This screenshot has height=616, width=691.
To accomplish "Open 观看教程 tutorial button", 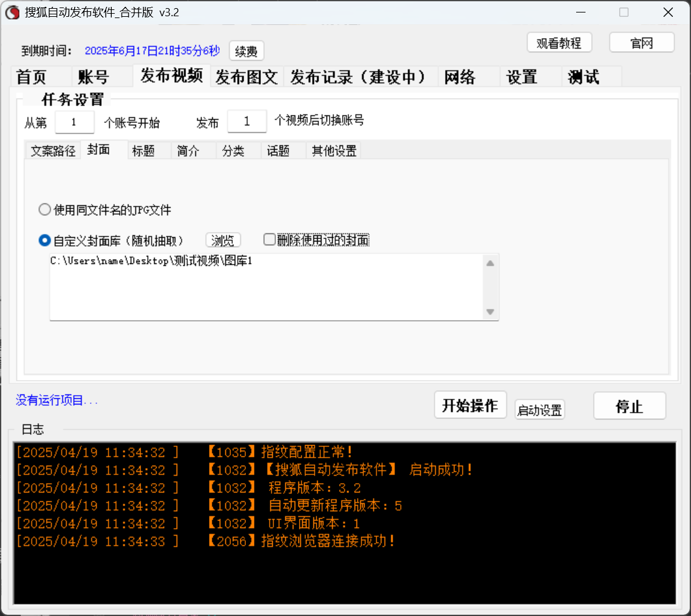I will pyautogui.click(x=559, y=42).
